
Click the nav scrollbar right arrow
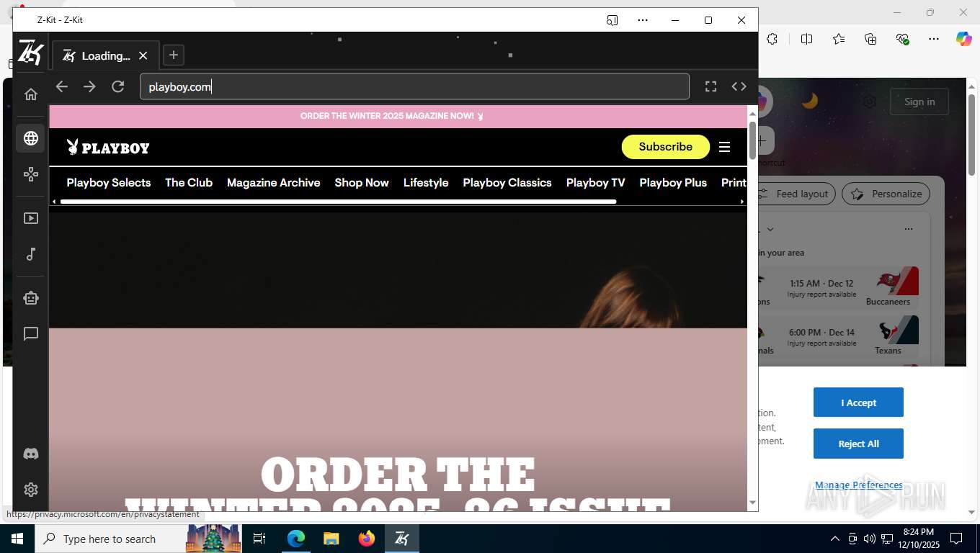[x=742, y=202]
